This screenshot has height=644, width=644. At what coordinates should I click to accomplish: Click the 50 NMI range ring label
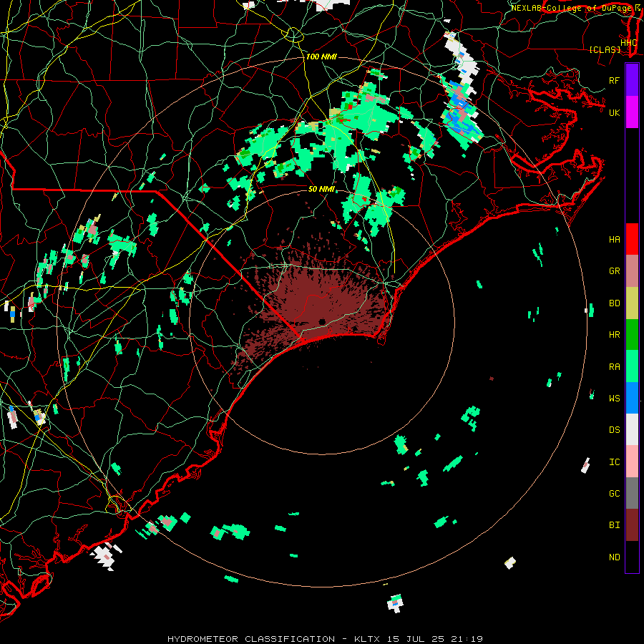tap(321, 189)
